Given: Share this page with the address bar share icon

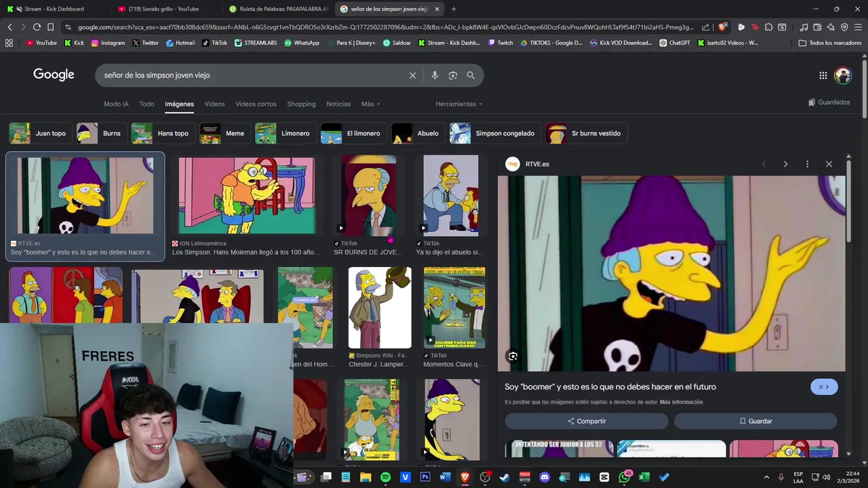Looking at the screenshot, I should click(706, 27).
